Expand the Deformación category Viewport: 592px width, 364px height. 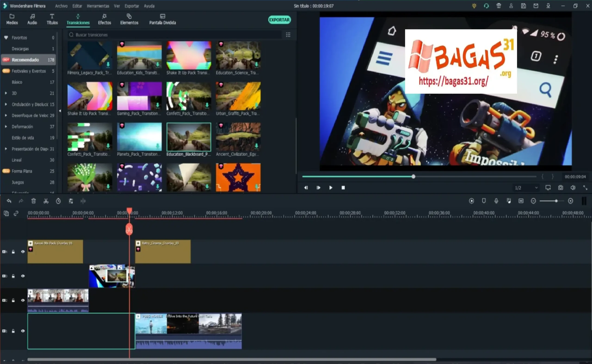pos(6,127)
